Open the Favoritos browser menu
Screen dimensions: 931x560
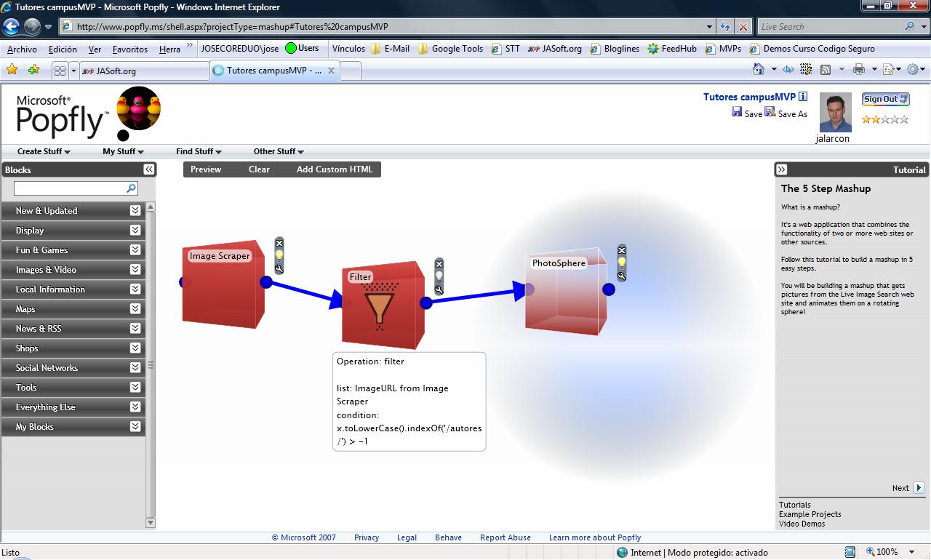(130, 49)
